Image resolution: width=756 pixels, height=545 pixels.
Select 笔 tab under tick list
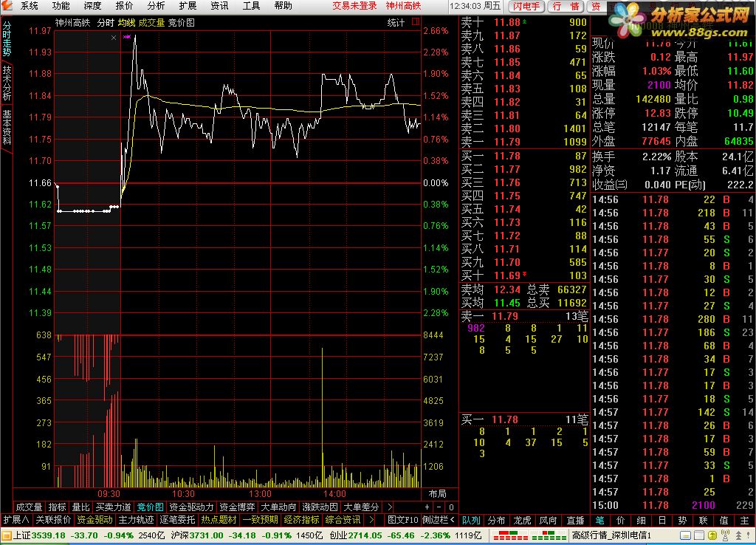click(599, 521)
